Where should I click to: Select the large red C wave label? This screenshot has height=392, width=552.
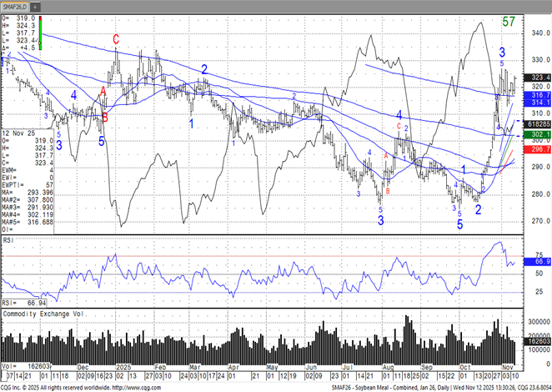(116, 38)
